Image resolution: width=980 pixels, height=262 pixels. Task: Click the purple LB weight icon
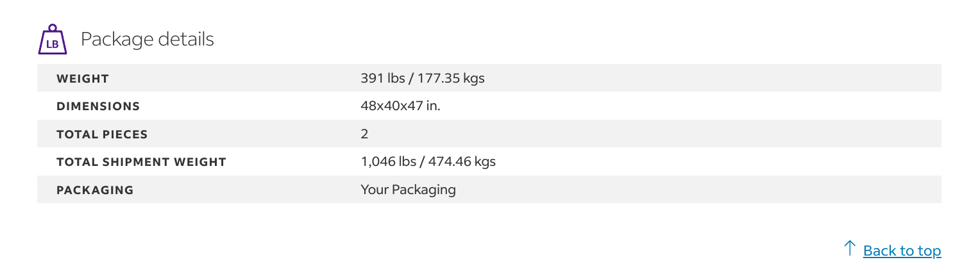point(53,40)
